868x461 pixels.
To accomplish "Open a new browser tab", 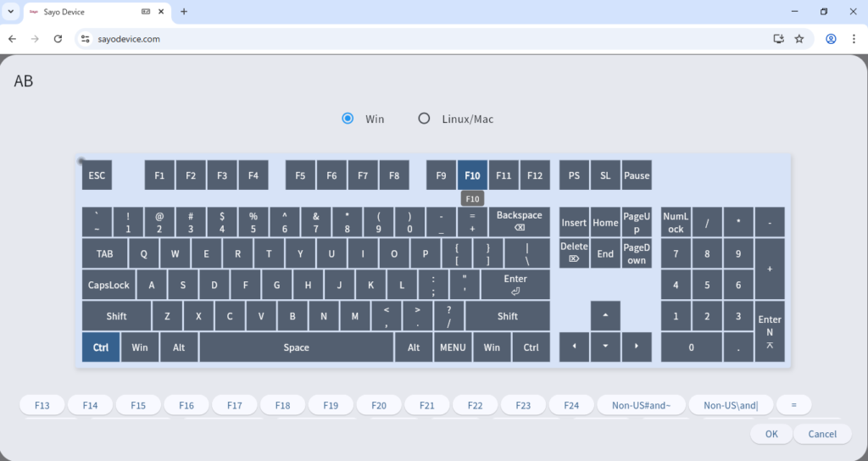I will click(184, 12).
